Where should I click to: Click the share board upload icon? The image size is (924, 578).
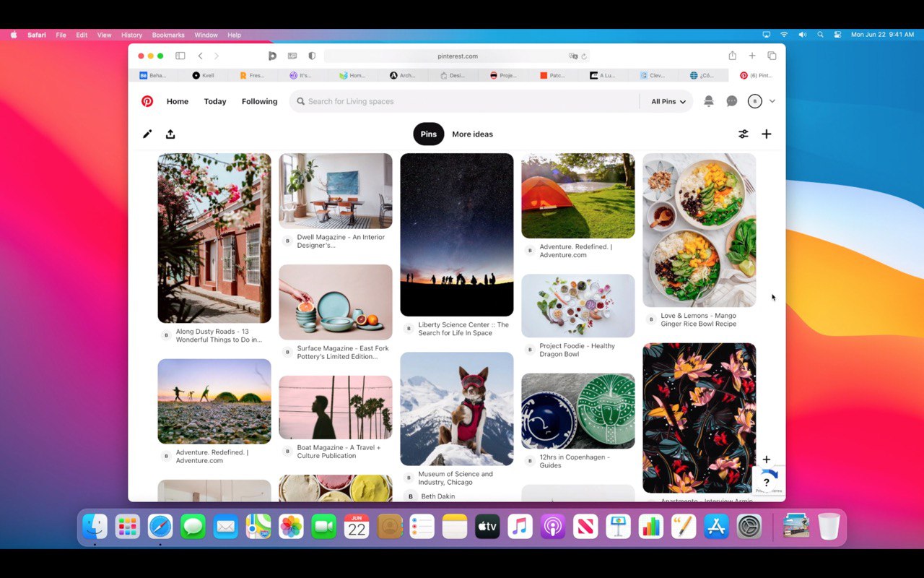(170, 134)
